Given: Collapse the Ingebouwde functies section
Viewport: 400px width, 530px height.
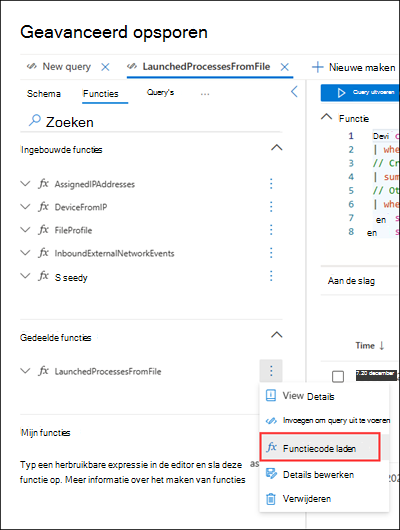Looking at the screenshot, I should 277,148.
